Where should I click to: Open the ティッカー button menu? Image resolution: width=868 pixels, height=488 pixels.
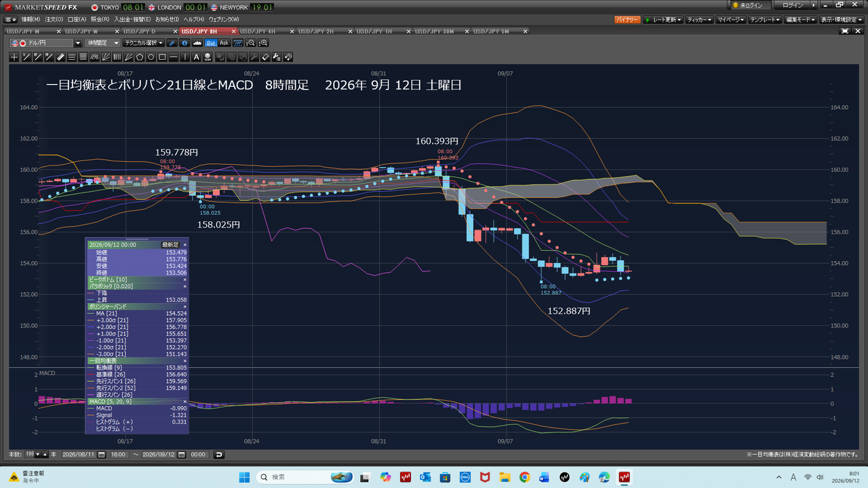(x=700, y=20)
